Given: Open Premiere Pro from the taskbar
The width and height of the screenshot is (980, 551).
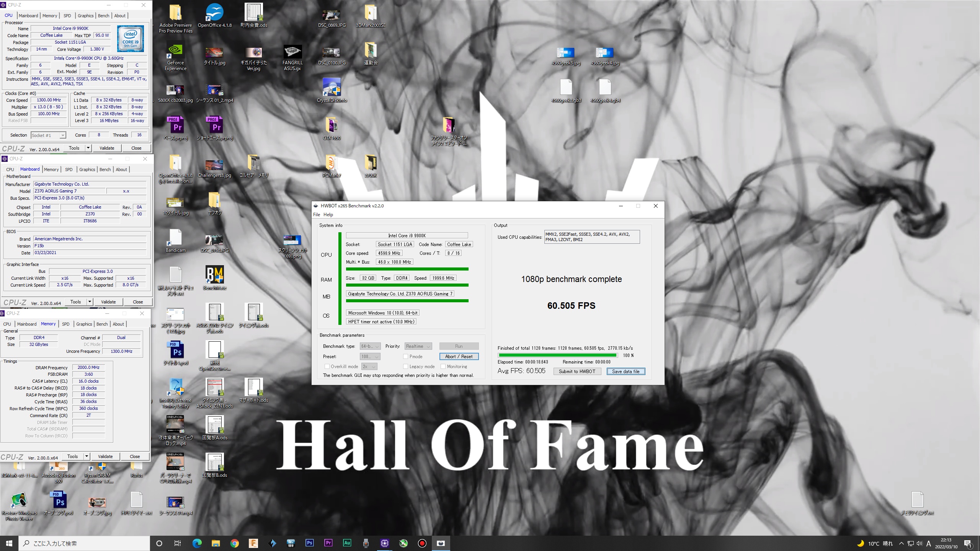Looking at the screenshot, I should coord(328,543).
